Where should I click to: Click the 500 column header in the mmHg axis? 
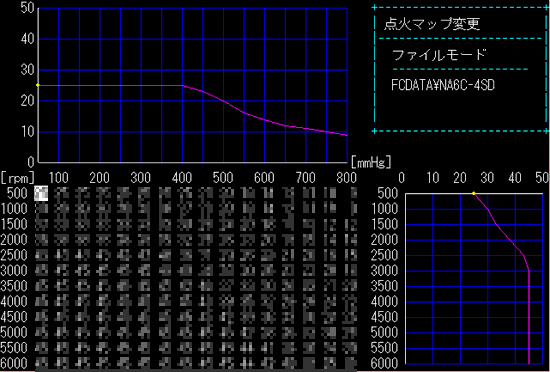223,178
